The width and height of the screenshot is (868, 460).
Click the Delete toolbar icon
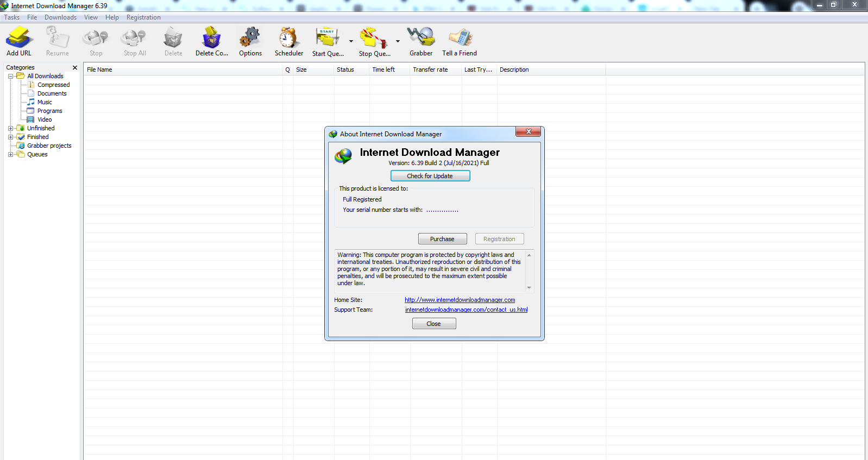173,38
